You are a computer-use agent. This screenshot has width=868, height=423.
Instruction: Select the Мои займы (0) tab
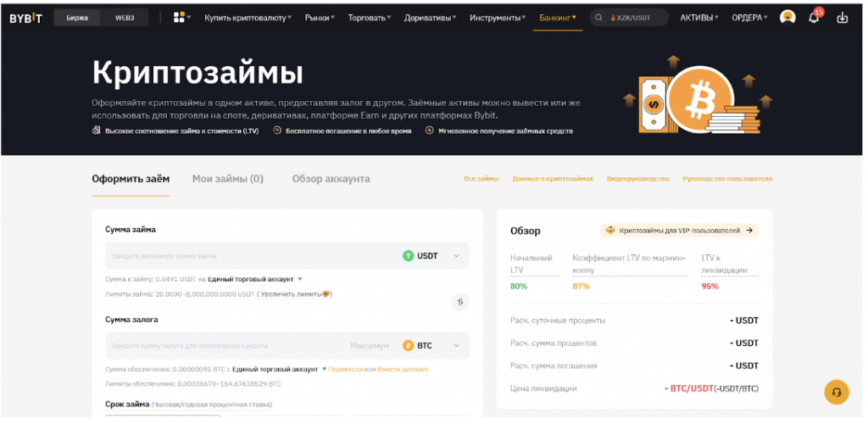[227, 179]
